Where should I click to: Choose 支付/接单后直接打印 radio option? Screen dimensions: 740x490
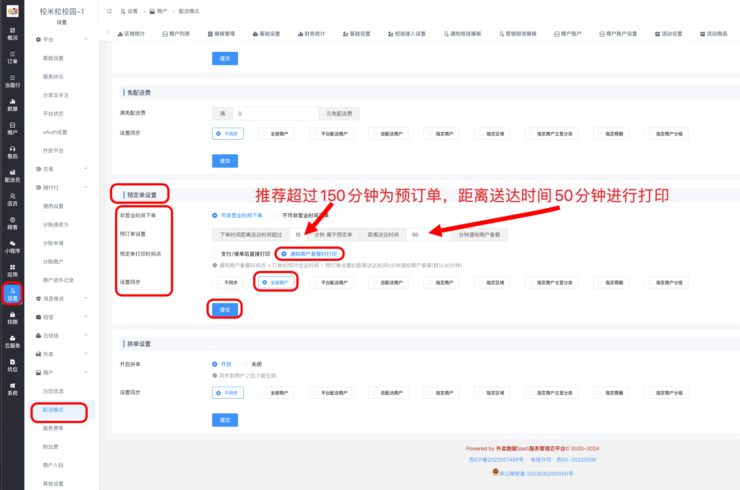(216, 254)
